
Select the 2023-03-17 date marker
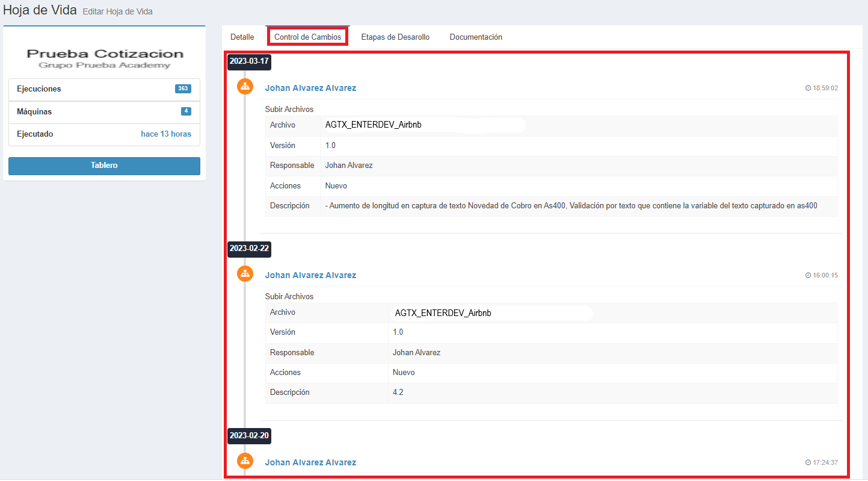[249, 61]
